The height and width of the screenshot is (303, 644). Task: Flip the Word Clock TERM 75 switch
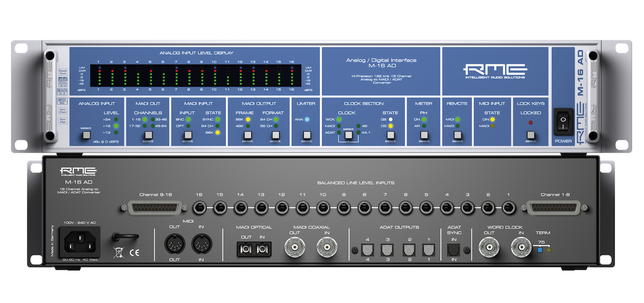540,250
